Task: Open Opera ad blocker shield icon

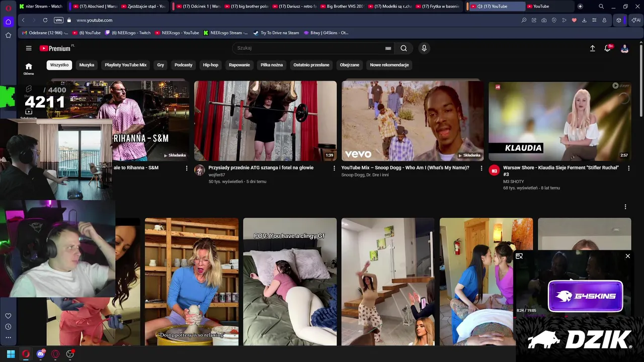Action: tap(554, 20)
